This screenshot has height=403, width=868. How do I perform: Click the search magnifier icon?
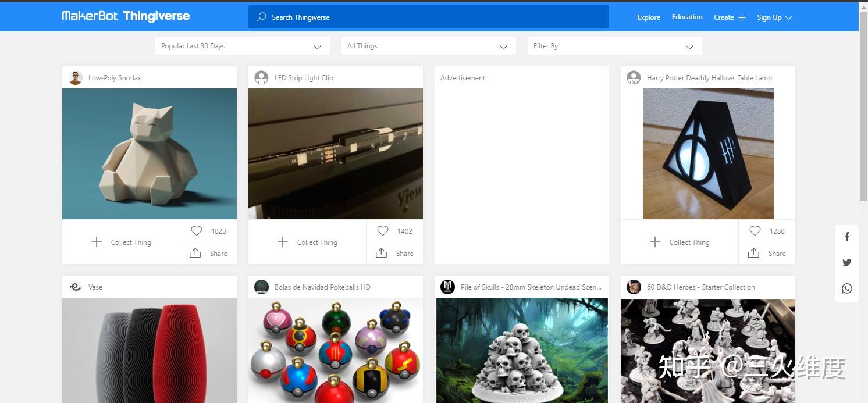click(262, 17)
